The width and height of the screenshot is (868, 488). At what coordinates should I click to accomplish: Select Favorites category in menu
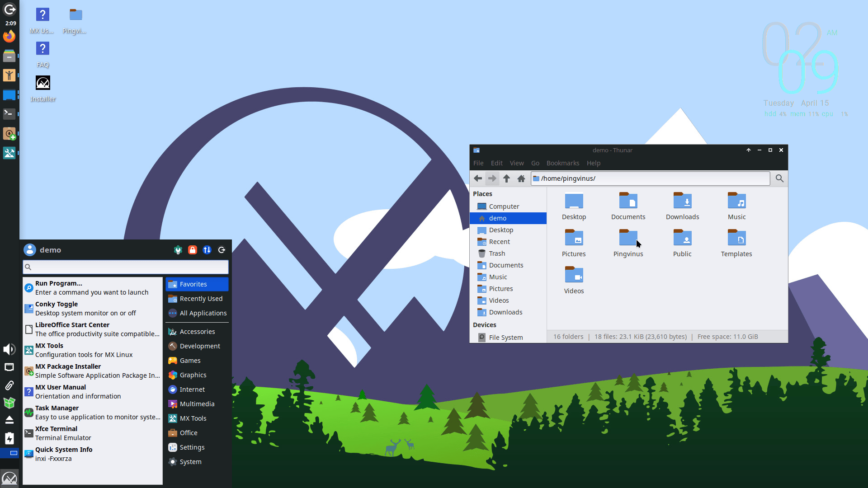pyautogui.click(x=197, y=284)
